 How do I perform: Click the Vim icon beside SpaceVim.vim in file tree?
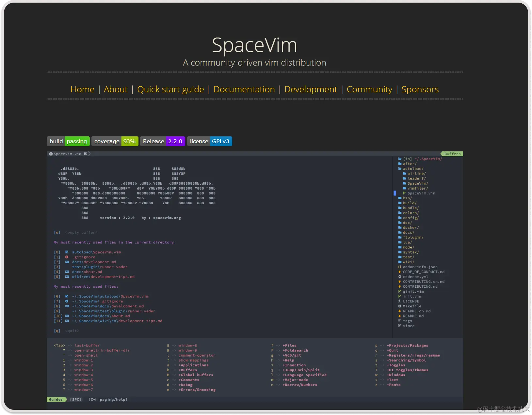pyautogui.click(x=404, y=193)
